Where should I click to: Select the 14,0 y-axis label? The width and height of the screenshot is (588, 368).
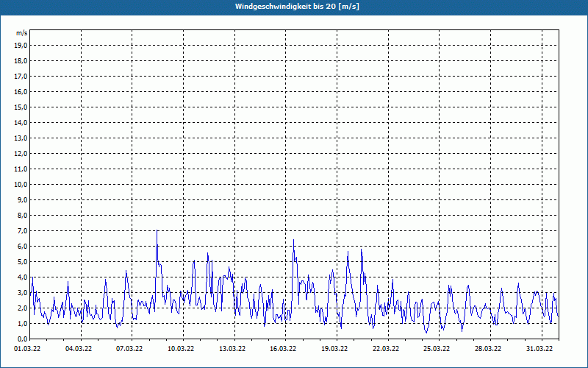point(21,122)
